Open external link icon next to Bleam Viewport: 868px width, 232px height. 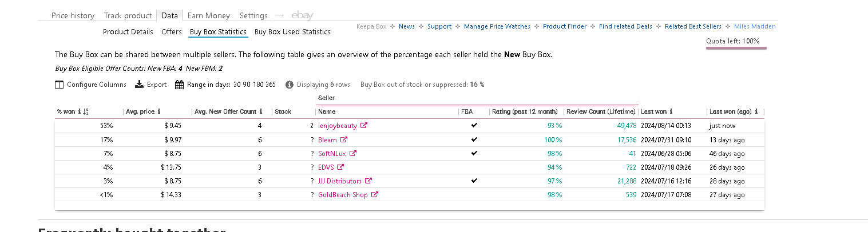(344, 140)
